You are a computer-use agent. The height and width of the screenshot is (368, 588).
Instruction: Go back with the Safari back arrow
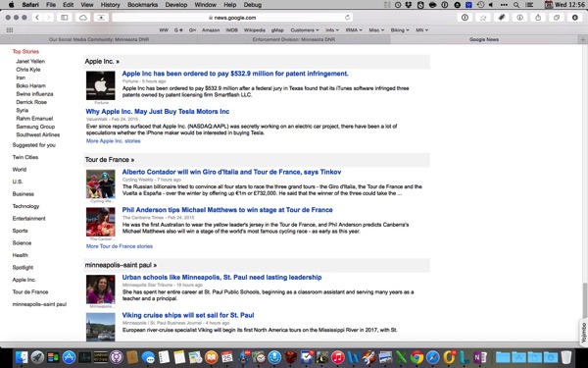point(37,18)
